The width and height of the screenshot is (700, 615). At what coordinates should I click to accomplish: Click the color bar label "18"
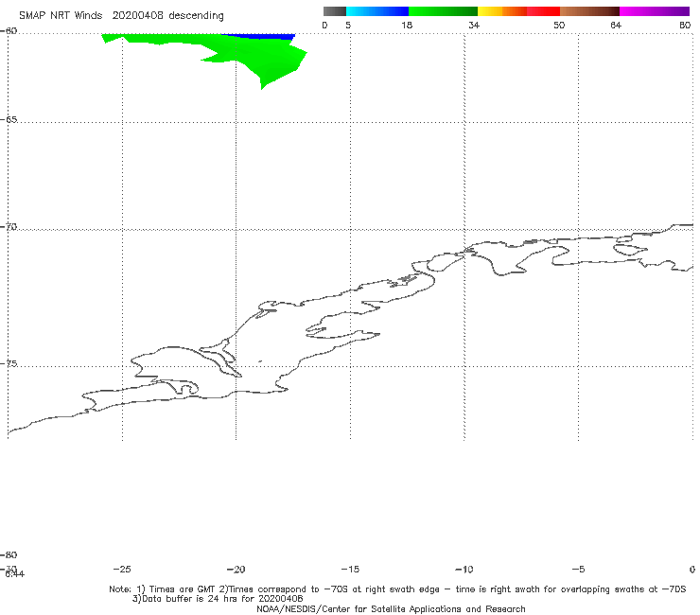pos(407,25)
